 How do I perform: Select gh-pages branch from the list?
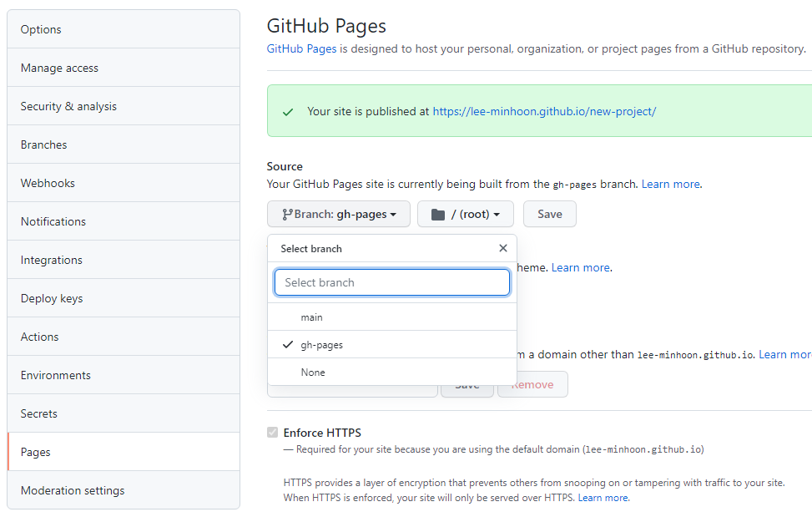tap(392, 344)
